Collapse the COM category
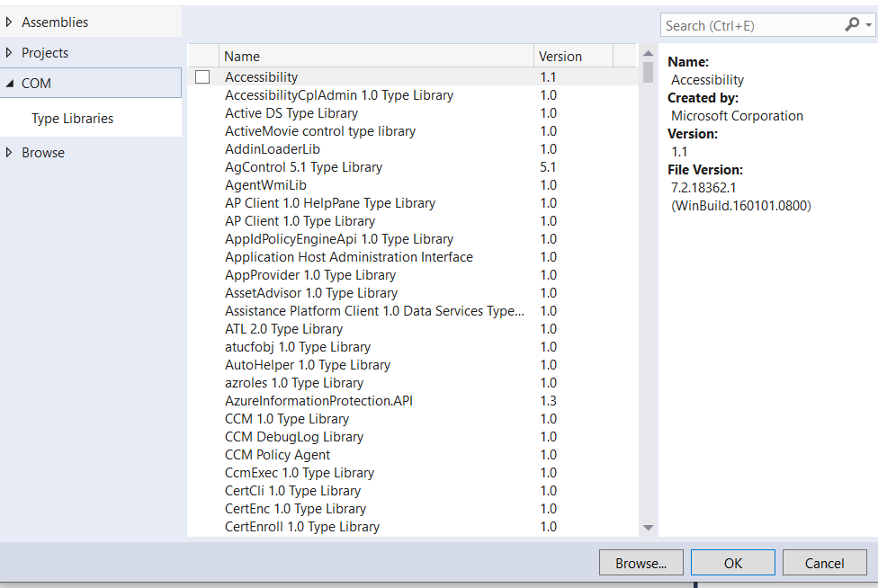 10,84
